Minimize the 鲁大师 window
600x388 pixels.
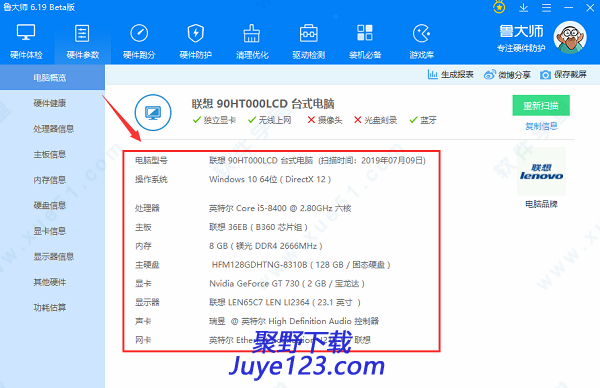(x=569, y=8)
